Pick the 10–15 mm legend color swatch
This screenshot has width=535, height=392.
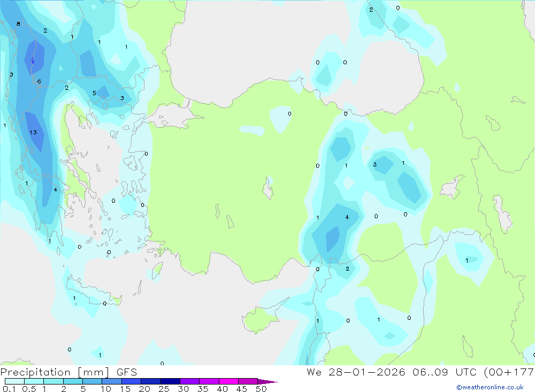point(112,381)
